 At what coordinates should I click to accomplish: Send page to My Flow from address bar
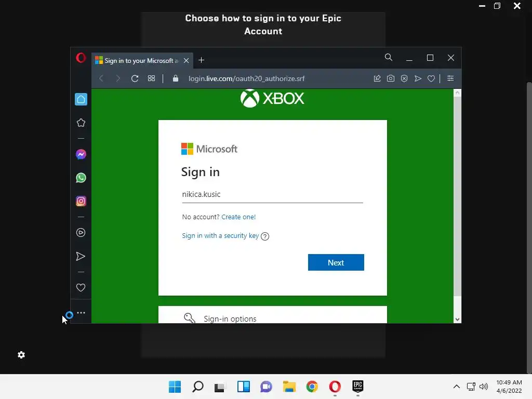(x=418, y=78)
